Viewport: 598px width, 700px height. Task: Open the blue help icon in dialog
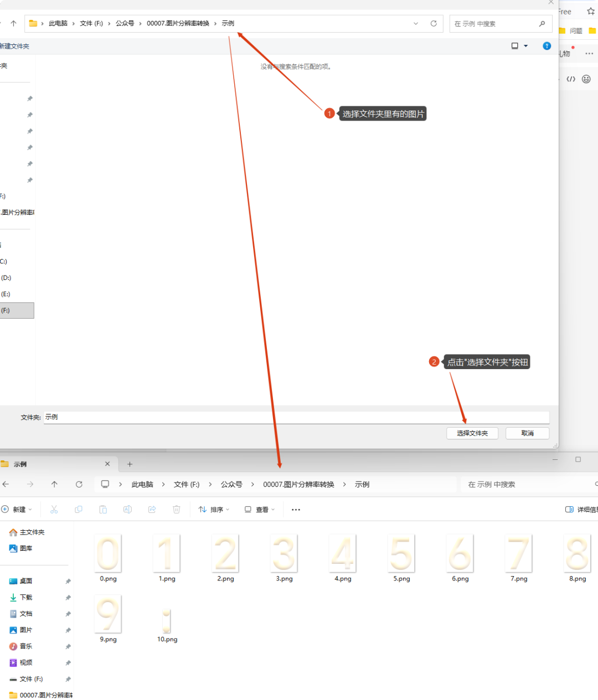tap(547, 46)
